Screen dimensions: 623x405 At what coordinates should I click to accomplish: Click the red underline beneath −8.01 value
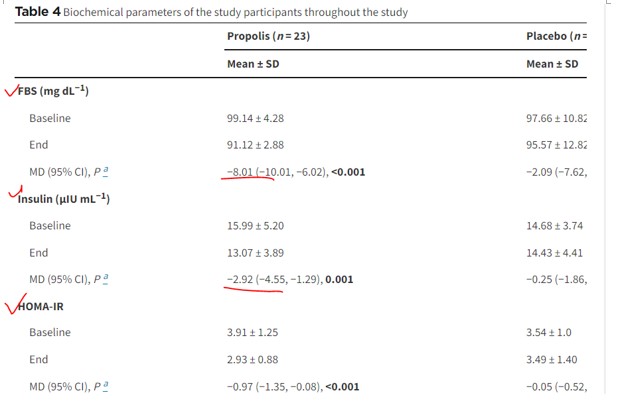247,179
